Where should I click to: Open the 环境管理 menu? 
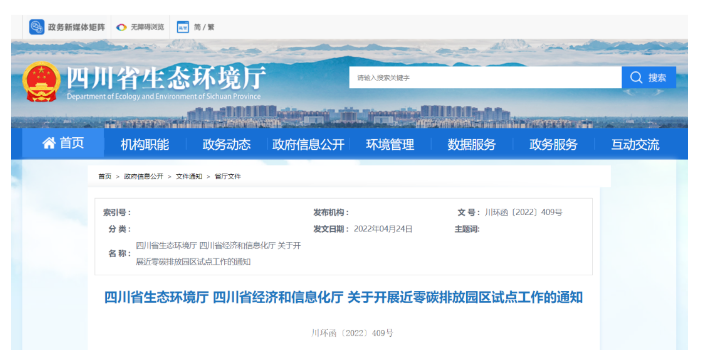click(390, 144)
